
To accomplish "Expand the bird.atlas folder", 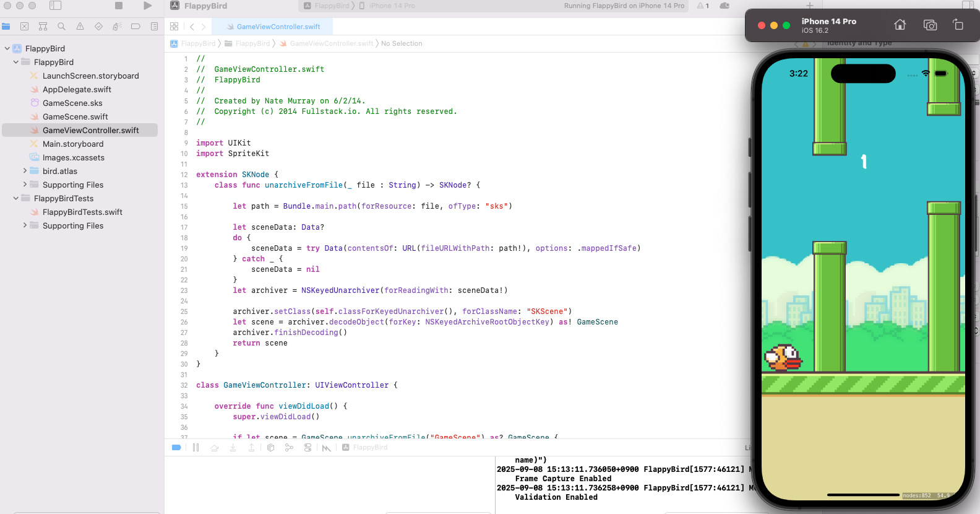I will (x=25, y=171).
